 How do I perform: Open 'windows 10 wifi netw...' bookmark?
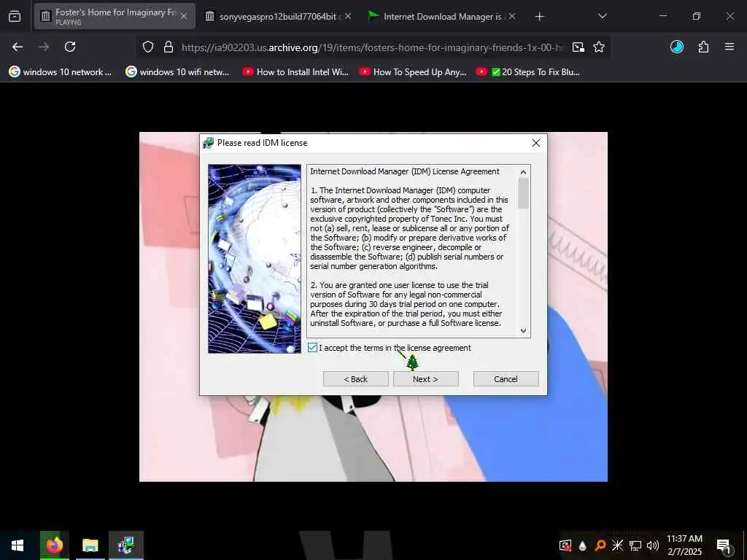point(177,72)
